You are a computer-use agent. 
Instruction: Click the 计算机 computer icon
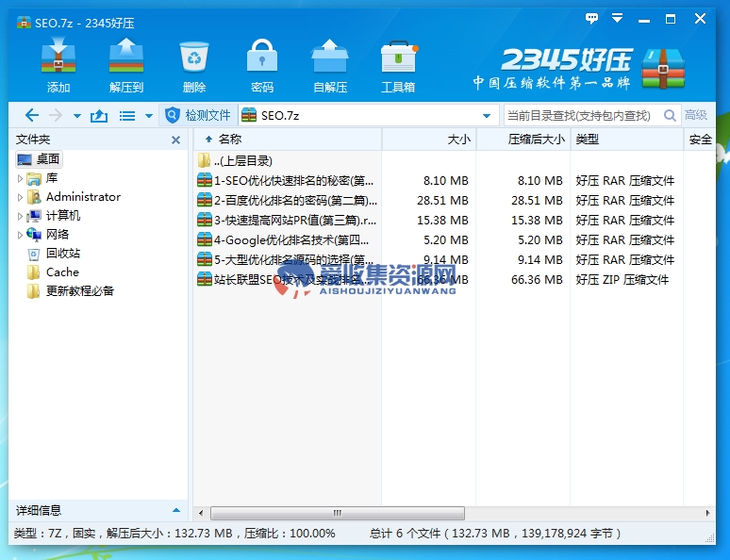click(x=34, y=216)
